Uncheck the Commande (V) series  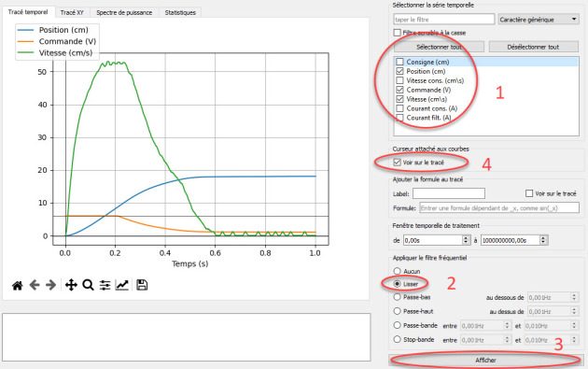400,90
